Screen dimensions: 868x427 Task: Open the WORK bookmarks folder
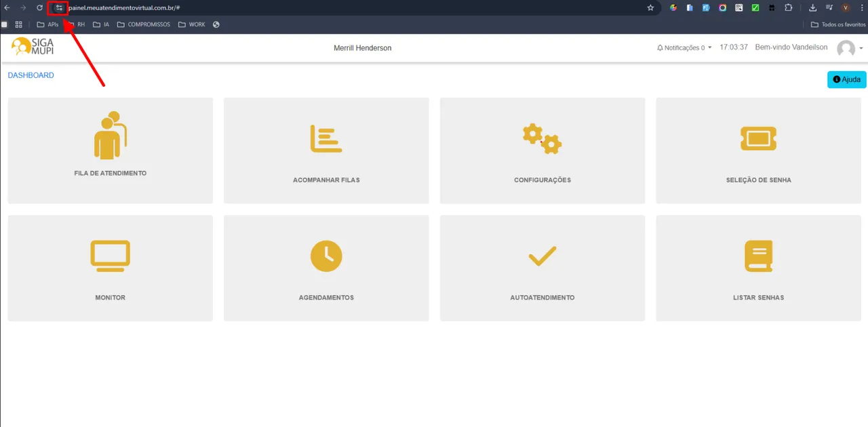(192, 24)
